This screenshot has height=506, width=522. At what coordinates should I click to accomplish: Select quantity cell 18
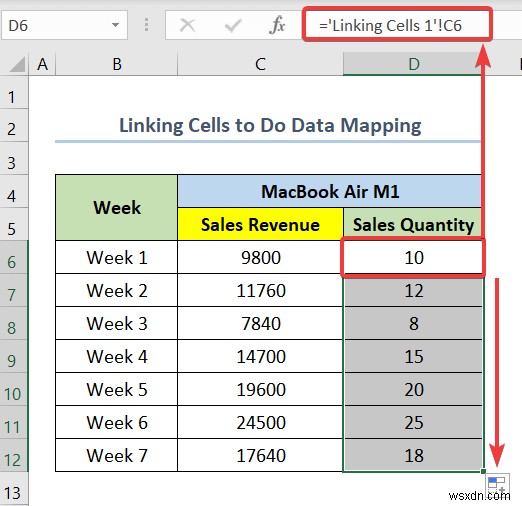coord(413,455)
